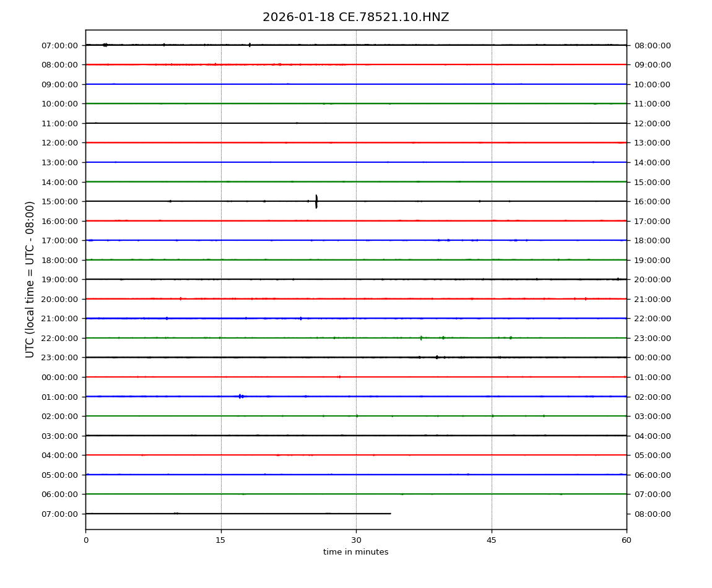The width and height of the screenshot is (712, 588).
Task: Click the blue event burst on the 01:00:00 trace
Action: (x=240, y=396)
